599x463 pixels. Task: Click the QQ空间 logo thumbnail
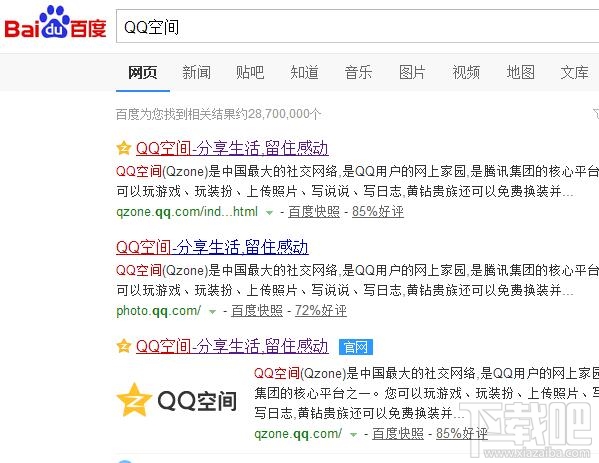(176, 400)
